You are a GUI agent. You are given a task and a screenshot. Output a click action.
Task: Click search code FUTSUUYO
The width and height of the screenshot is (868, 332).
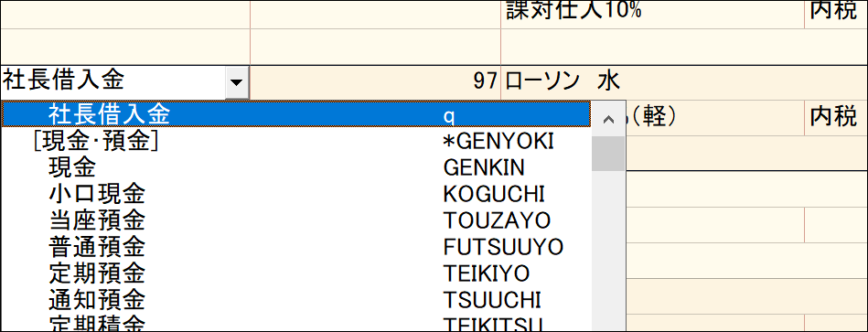point(503,247)
